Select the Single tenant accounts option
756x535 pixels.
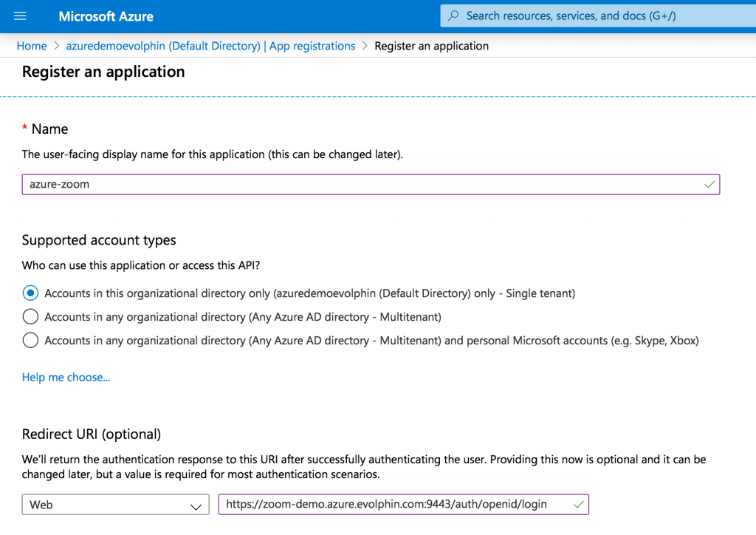pyautogui.click(x=30, y=293)
